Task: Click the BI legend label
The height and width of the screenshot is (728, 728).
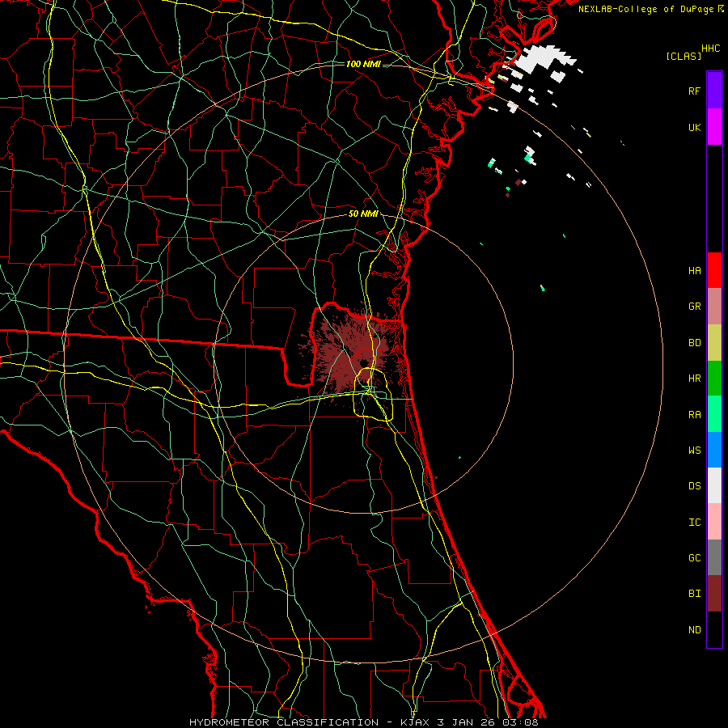Action: 694,594
